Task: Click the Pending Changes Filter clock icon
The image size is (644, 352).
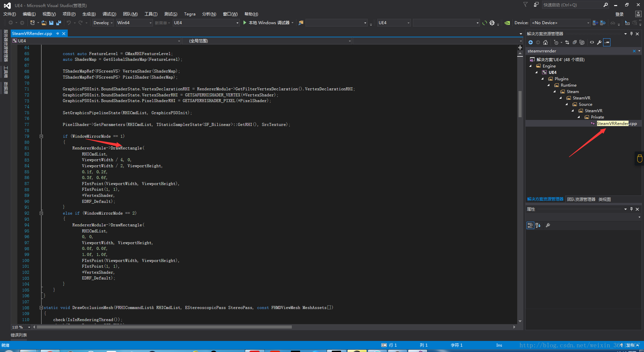Action: pyautogui.click(x=556, y=42)
